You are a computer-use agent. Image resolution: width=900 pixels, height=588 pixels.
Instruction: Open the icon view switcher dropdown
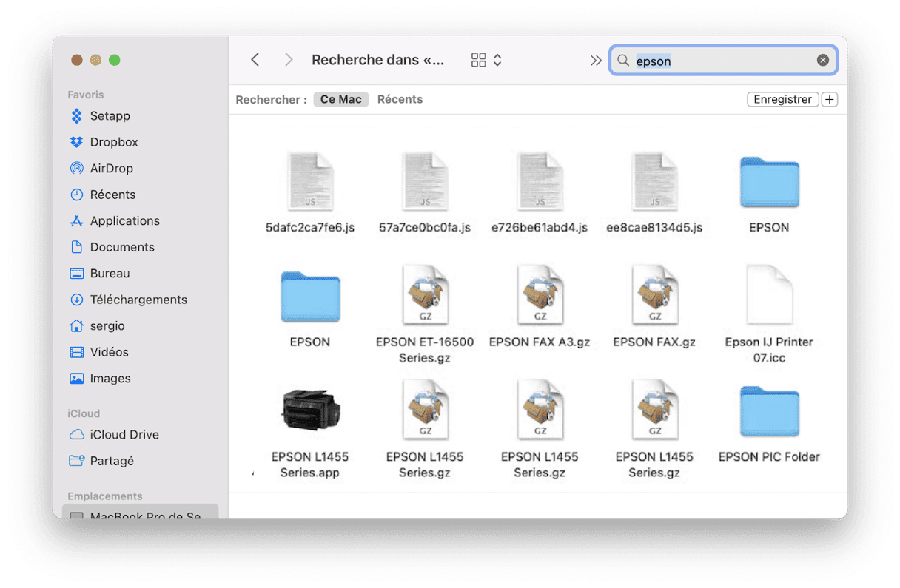pyautogui.click(x=486, y=60)
